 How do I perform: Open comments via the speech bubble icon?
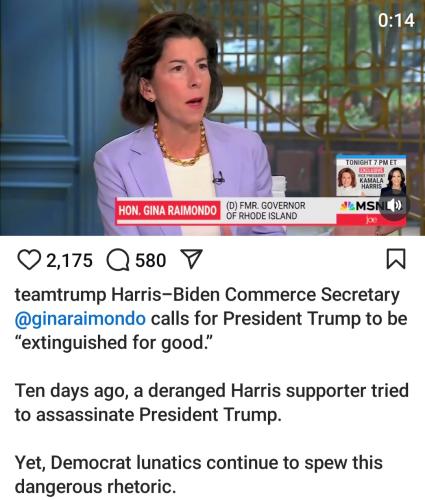point(118,260)
